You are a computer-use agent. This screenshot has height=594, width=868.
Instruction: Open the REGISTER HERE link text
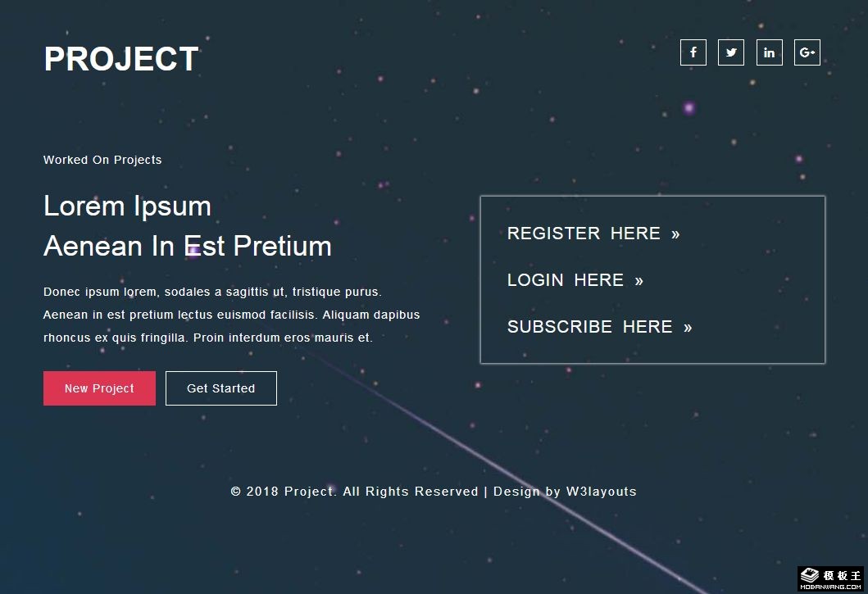pos(584,233)
